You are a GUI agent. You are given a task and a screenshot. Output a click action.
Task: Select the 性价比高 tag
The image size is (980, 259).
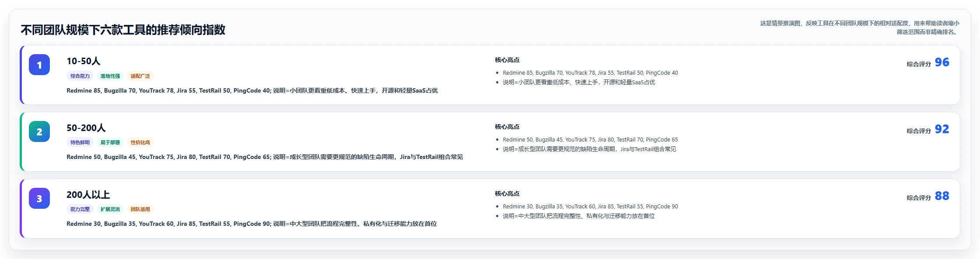click(x=140, y=142)
